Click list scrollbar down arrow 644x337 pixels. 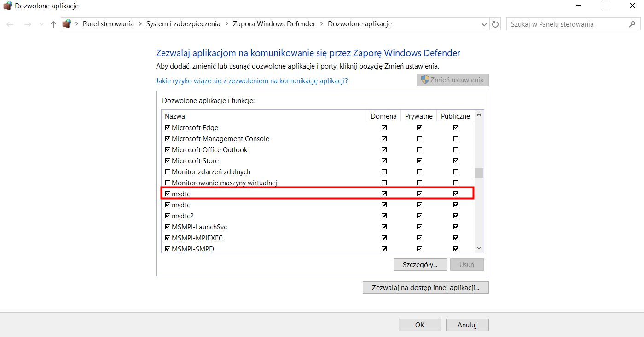(479, 248)
